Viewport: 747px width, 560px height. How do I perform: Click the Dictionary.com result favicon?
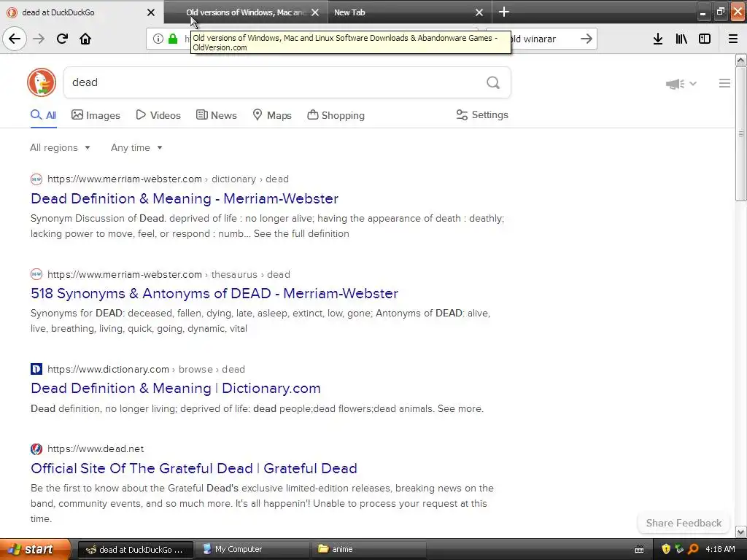click(36, 369)
